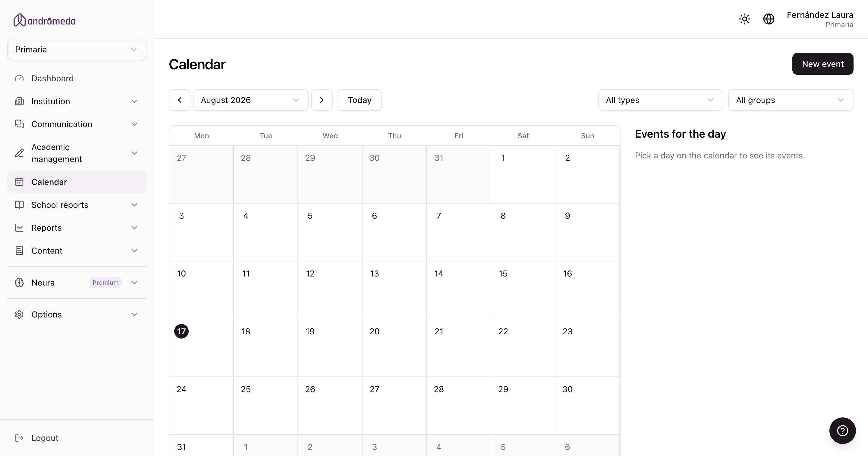This screenshot has height=456, width=868.
Task: Expand the School reports chevron
Action: tap(134, 205)
